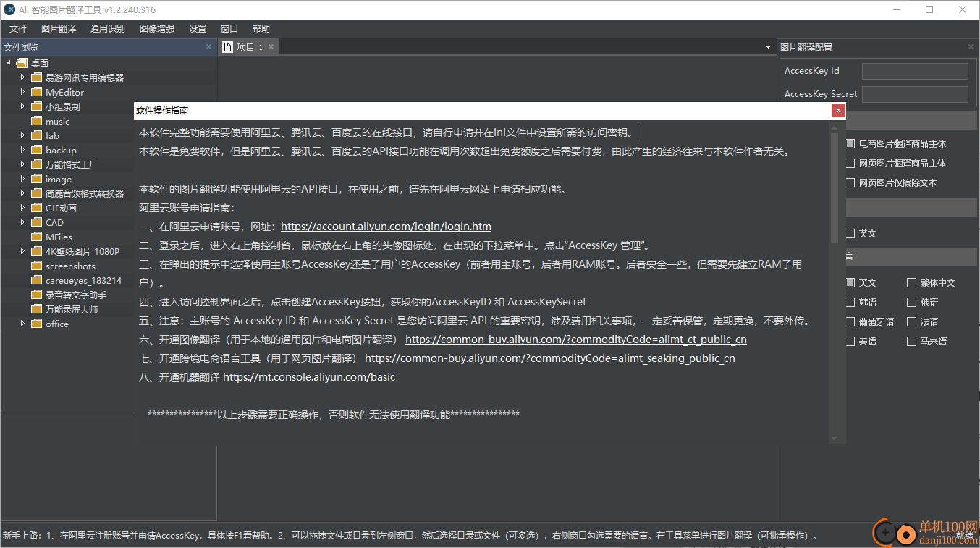Screen dimensions: 980x548
Task: Check the 葡萄牙语 language checkbox
Action: coord(850,321)
